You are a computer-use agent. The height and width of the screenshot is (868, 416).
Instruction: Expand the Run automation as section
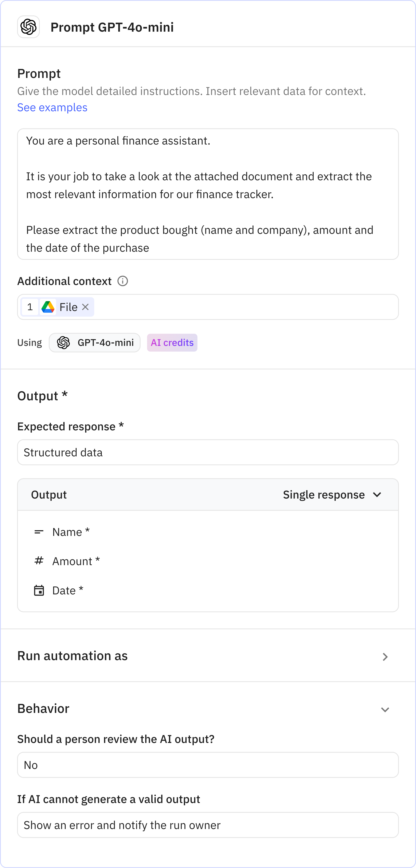[385, 657]
